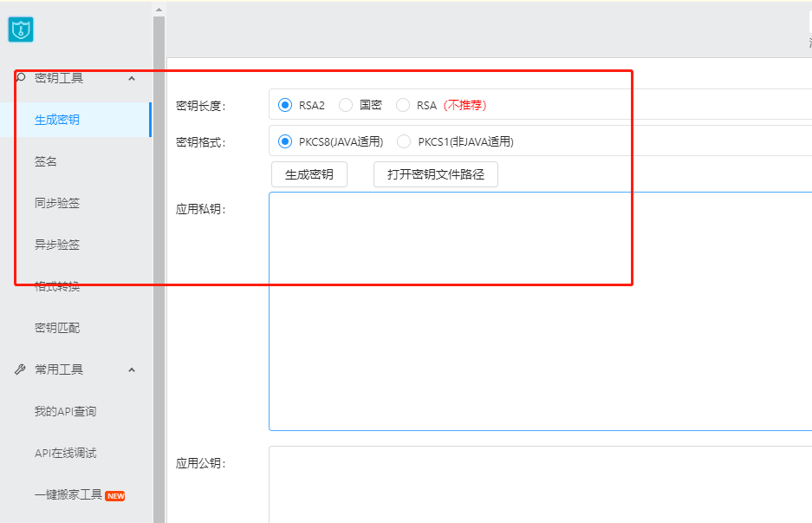Screen dimensions: 812x523
Task: Click the paperclip icon beside 常用工具
Action: point(19,369)
